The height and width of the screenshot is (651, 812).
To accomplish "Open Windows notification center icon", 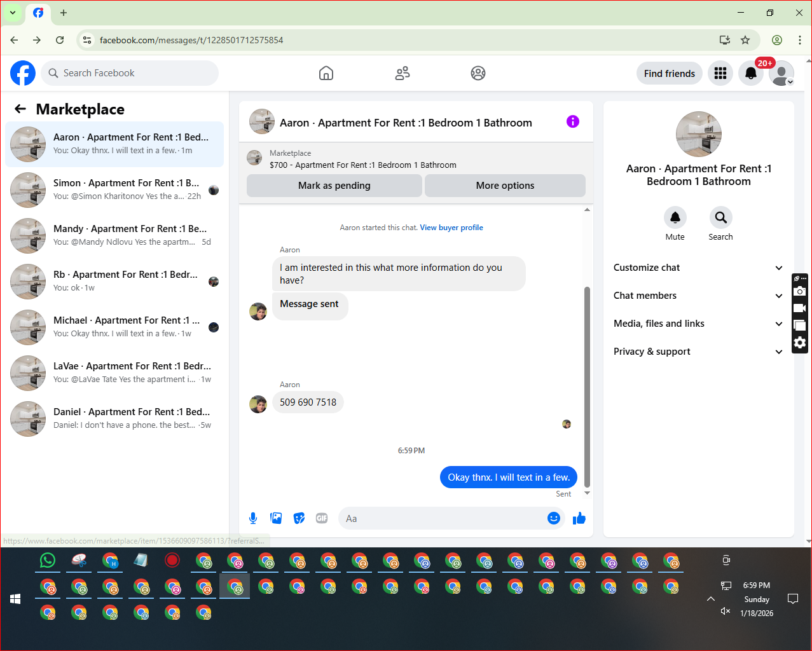I will point(793,599).
